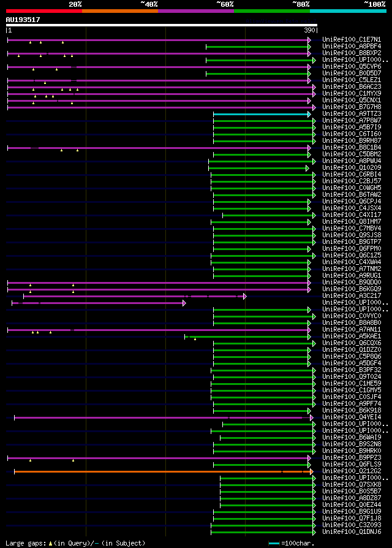Open hit UniRef100_B8BXP2
This screenshot has height=548, width=392.
pos(352,53)
